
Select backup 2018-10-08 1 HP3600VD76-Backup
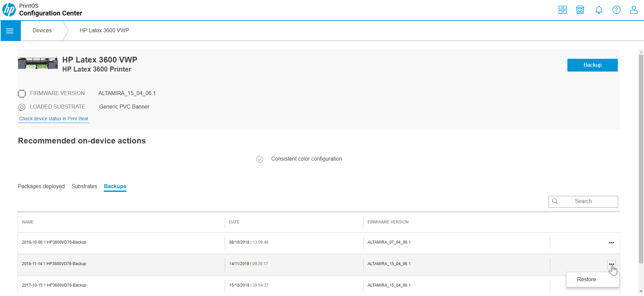[54, 242]
